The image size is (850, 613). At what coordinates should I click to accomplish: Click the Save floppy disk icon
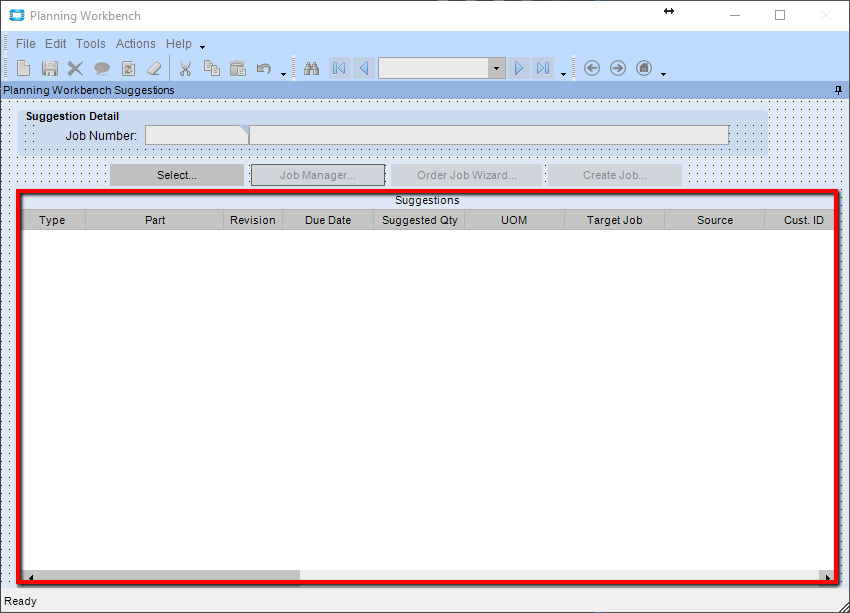pyautogui.click(x=50, y=68)
